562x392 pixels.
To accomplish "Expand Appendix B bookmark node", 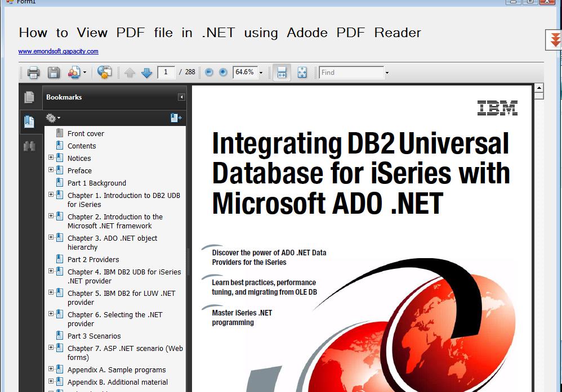I will click(51, 381).
